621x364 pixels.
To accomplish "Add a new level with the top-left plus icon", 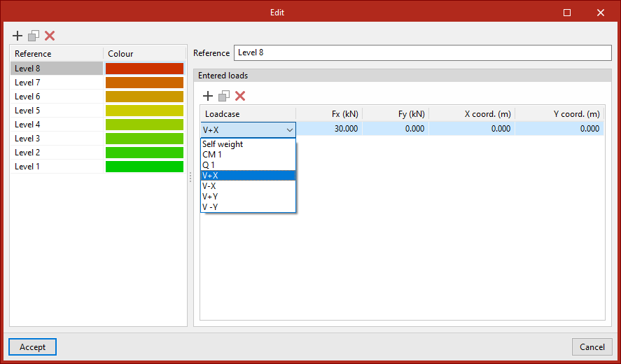I will click(x=18, y=36).
